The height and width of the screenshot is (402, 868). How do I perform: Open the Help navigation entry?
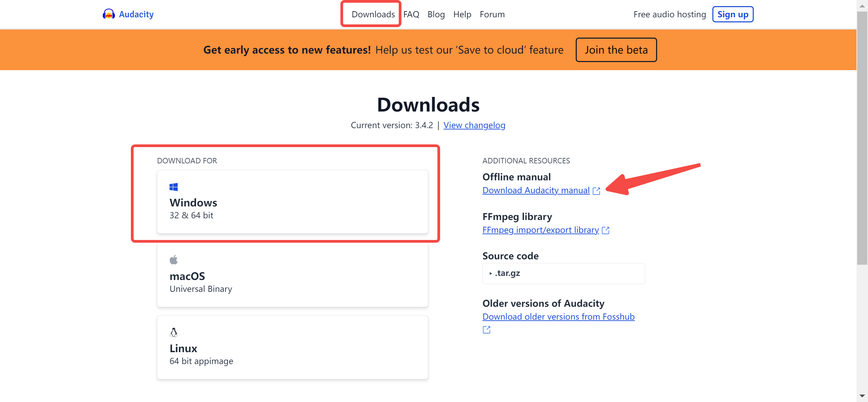tap(462, 14)
